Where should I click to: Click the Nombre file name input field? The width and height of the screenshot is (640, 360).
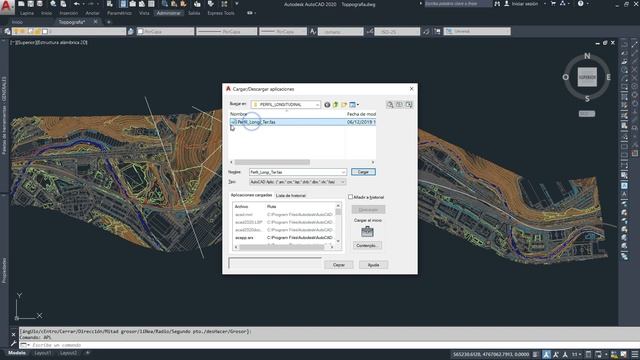coord(298,172)
